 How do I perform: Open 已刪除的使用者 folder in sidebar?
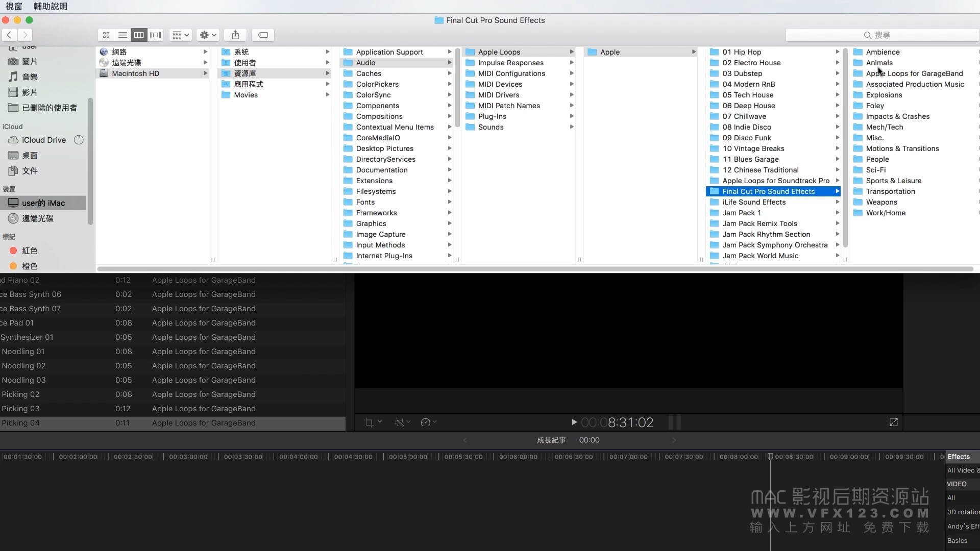point(49,108)
